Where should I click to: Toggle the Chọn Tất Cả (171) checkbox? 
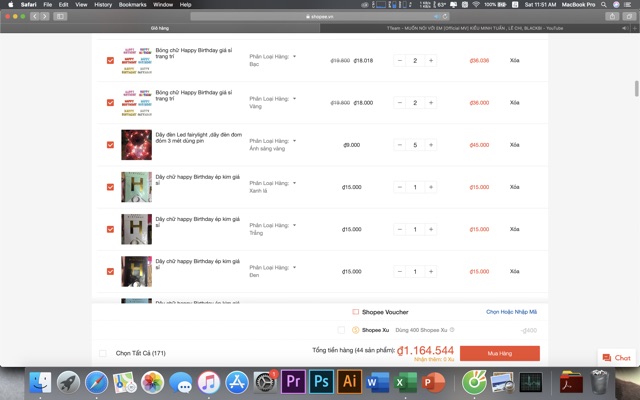pyautogui.click(x=103, y=353)
